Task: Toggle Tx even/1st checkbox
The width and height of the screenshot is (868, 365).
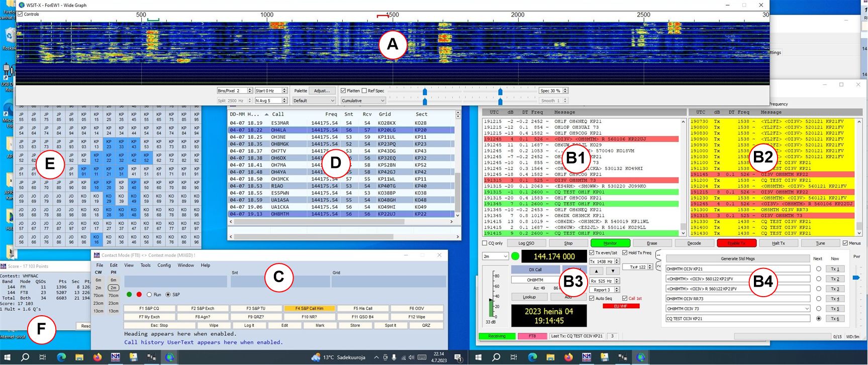Action: (x=592, y=253)
